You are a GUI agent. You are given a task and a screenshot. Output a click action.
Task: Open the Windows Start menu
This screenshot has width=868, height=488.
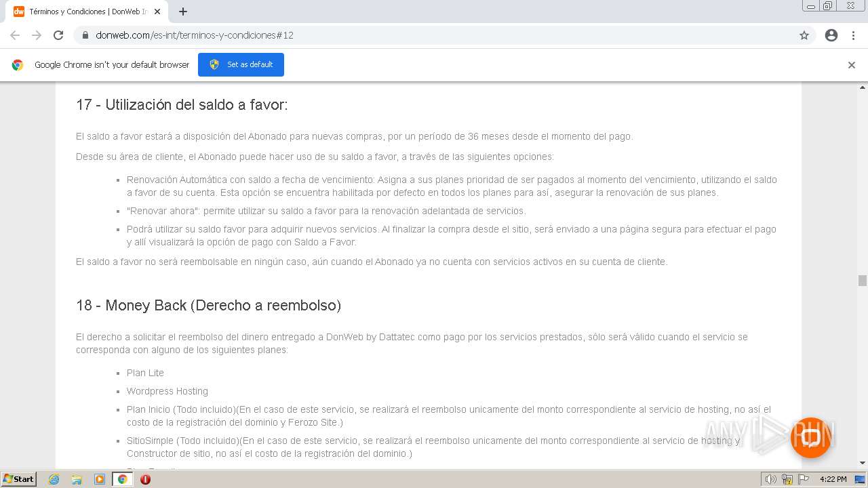click(19, 479)
